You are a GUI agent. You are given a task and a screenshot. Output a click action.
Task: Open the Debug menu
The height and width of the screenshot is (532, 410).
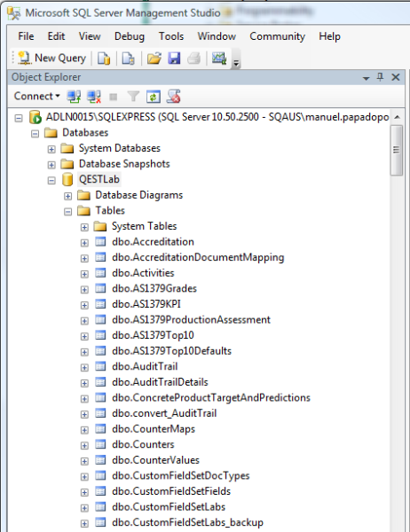point(130,36)
